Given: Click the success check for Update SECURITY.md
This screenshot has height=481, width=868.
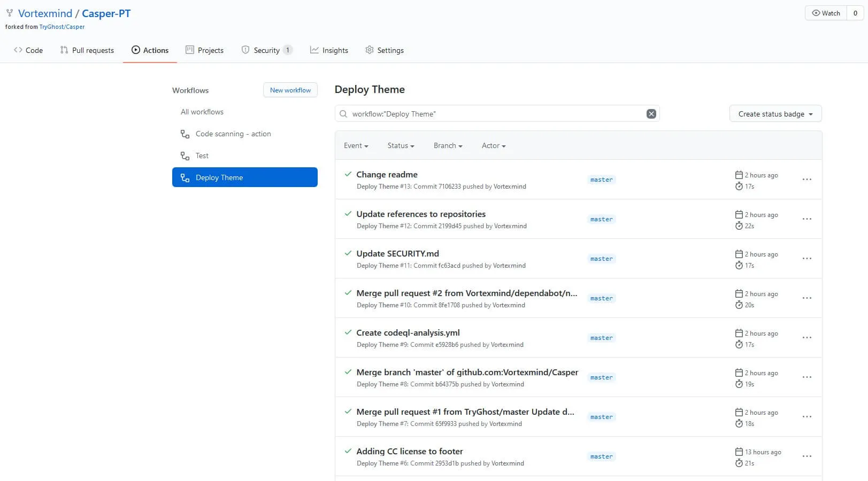Looking at the screenshot, I should (348, 253).
